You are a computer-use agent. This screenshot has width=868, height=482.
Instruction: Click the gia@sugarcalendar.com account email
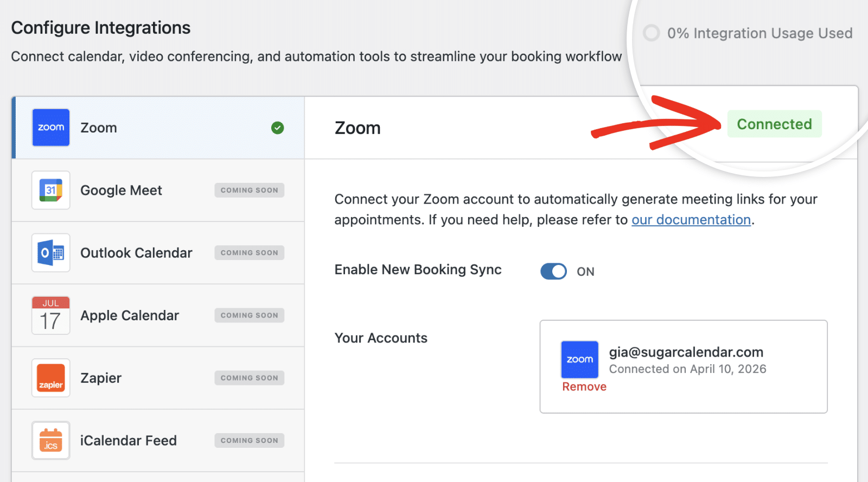coord(686,352)
